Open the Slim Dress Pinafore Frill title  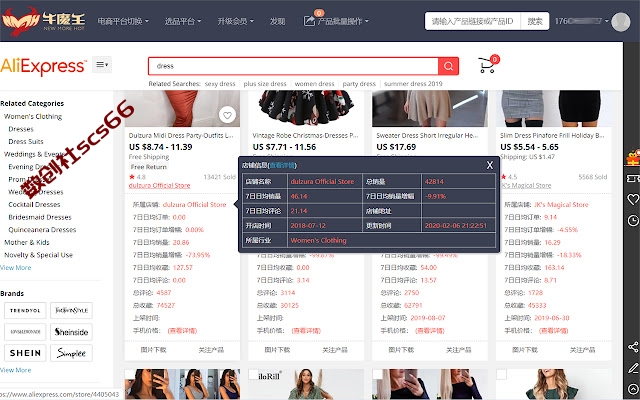[x=552, y=136]
